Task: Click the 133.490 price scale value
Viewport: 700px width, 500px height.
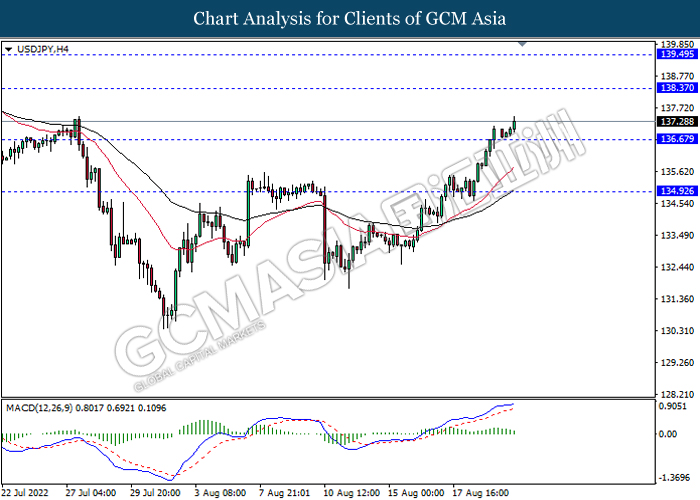Action: [x=677, y=235]
